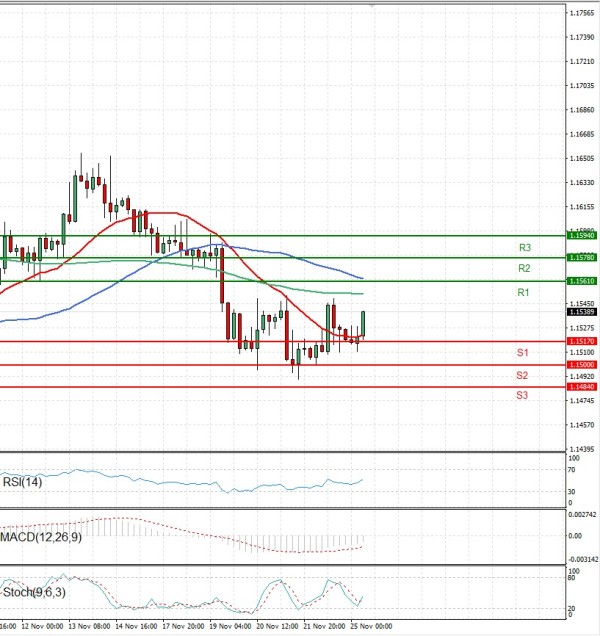This screenshot has width=600, height=636.
Task: Click the R3 resistance label
Action: [x=524, y=247]
